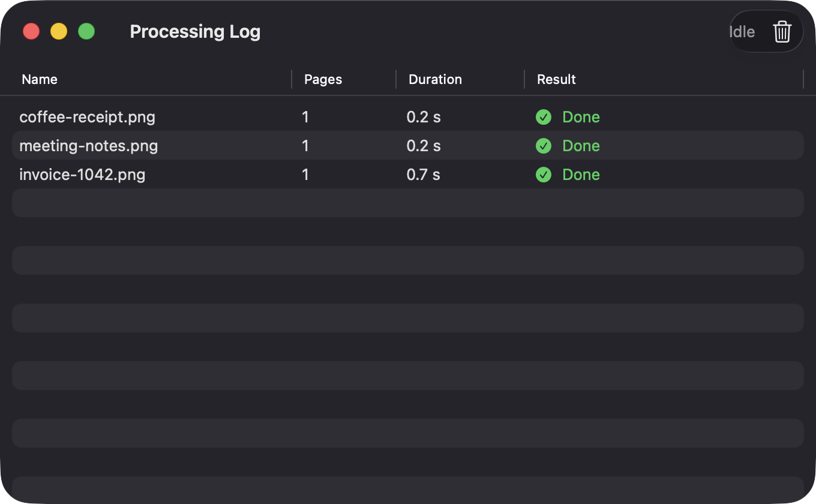Click the Done status for meeting-notes.png

pyautogui.click(x=581, y=146)
